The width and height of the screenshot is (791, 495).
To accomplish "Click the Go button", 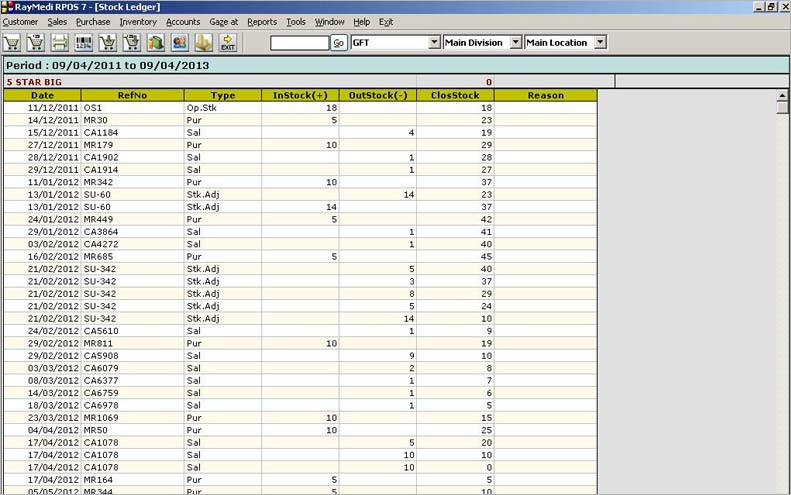I will (338, 43).
